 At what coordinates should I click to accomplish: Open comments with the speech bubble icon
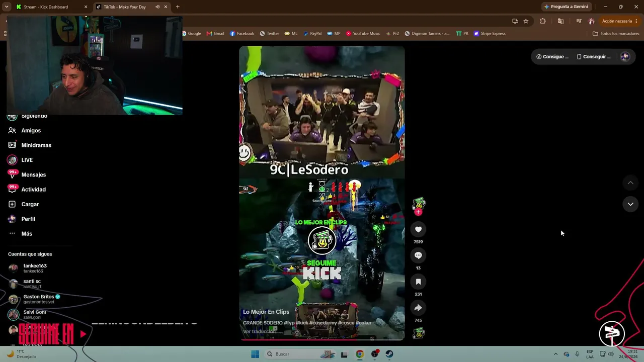tap(418, 255)
